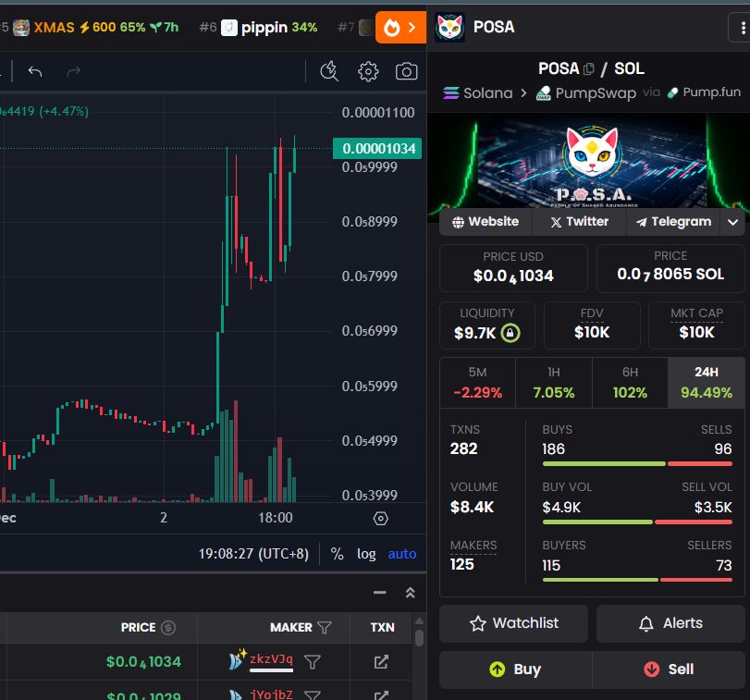This screenshot has height=700, width=750.
Task: Click the liquidity lock icon
Action: click(510, 332)
